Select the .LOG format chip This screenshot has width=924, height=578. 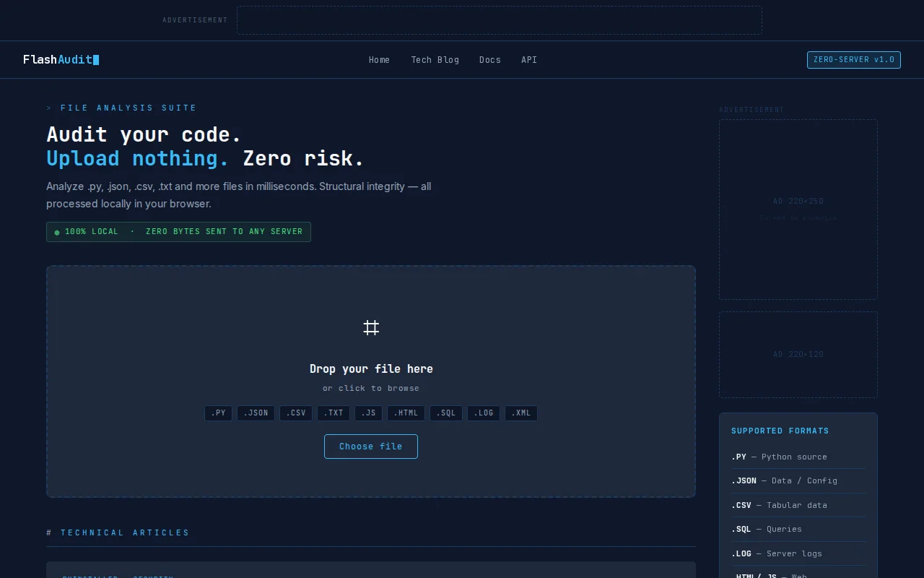click(x=484, y=413)
